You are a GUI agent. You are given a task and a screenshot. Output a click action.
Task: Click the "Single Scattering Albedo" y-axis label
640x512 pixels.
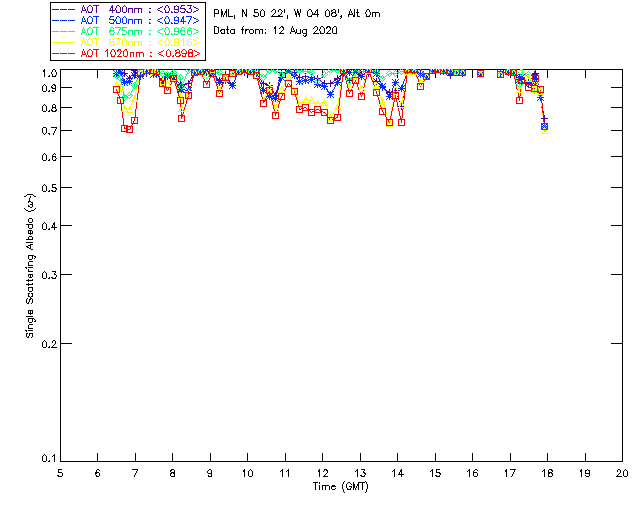point(31,265)
